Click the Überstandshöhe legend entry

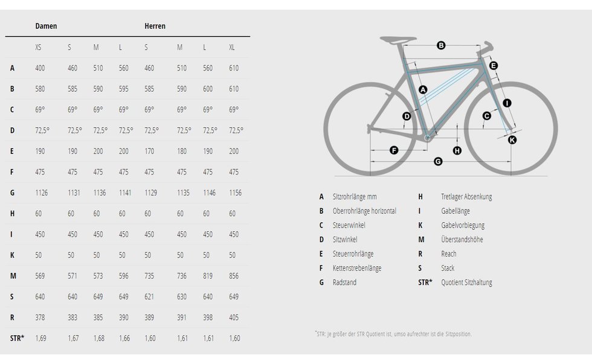tap(462, 239)
